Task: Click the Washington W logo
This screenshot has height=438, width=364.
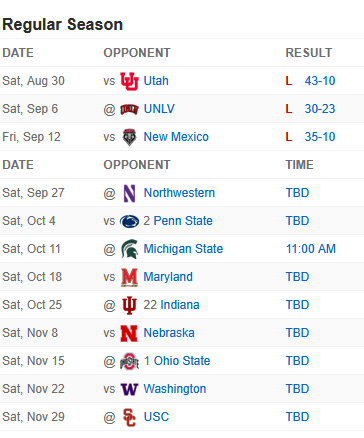Action: click(129, 389)
